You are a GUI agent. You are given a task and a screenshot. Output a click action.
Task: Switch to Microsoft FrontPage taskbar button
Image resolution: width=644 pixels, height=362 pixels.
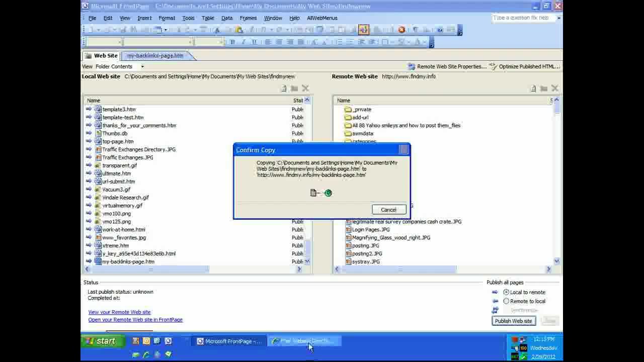click(x=229, y=341)
